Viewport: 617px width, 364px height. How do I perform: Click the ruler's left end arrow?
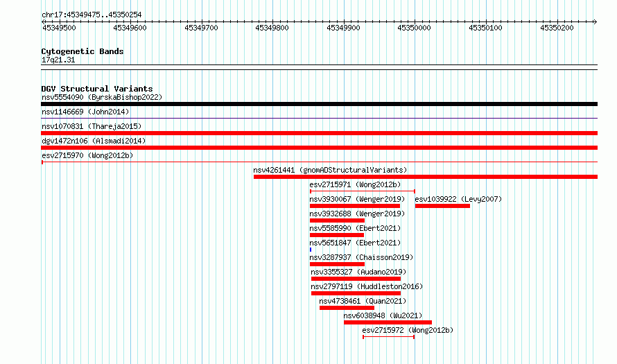pyautogui.click(x=43, y=21)
